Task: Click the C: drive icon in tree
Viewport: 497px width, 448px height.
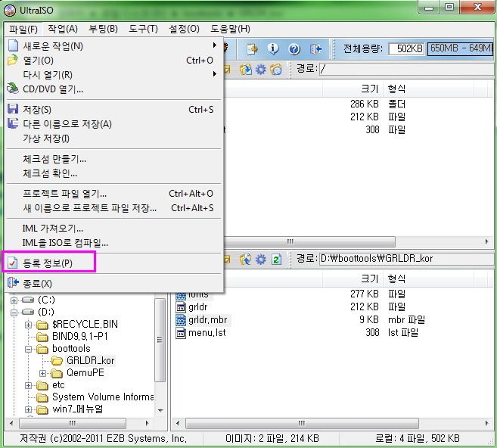Action: [28, 300]
